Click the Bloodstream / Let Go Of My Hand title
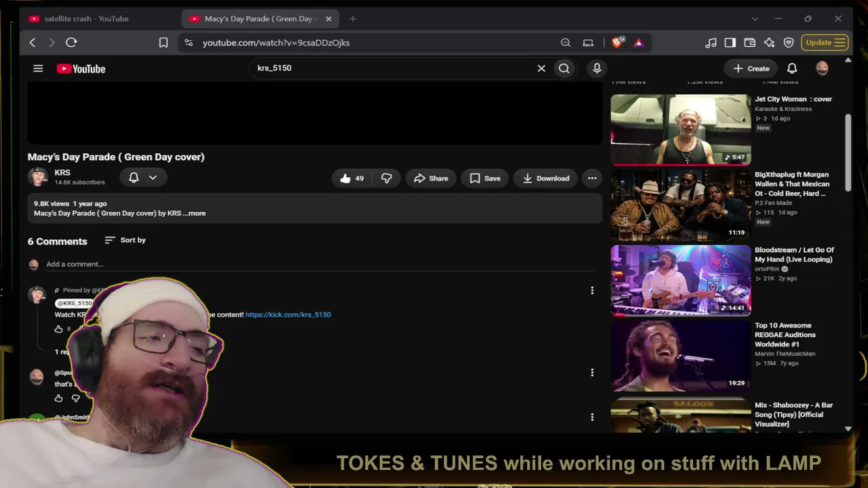868x488 pixels. coord(794,255)
